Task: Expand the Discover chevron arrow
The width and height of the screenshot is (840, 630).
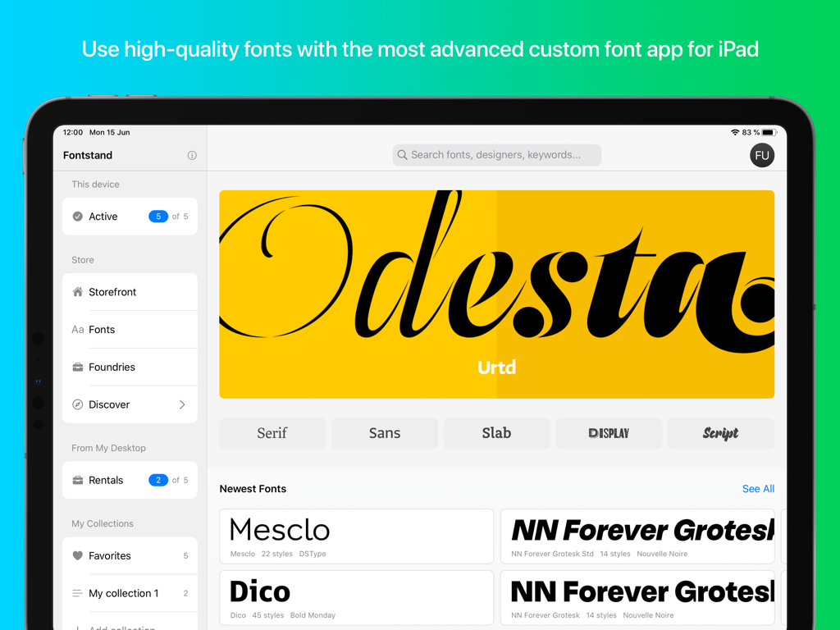Action: [x=182, y=404]
